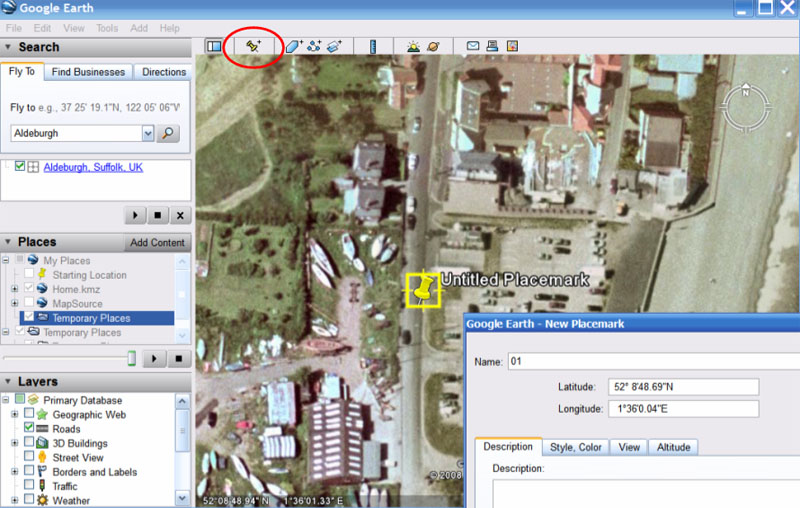The width and height of the screenshot is (800, 508).
Task: Click the Street View pegman icon
Action: click(42, 457)
